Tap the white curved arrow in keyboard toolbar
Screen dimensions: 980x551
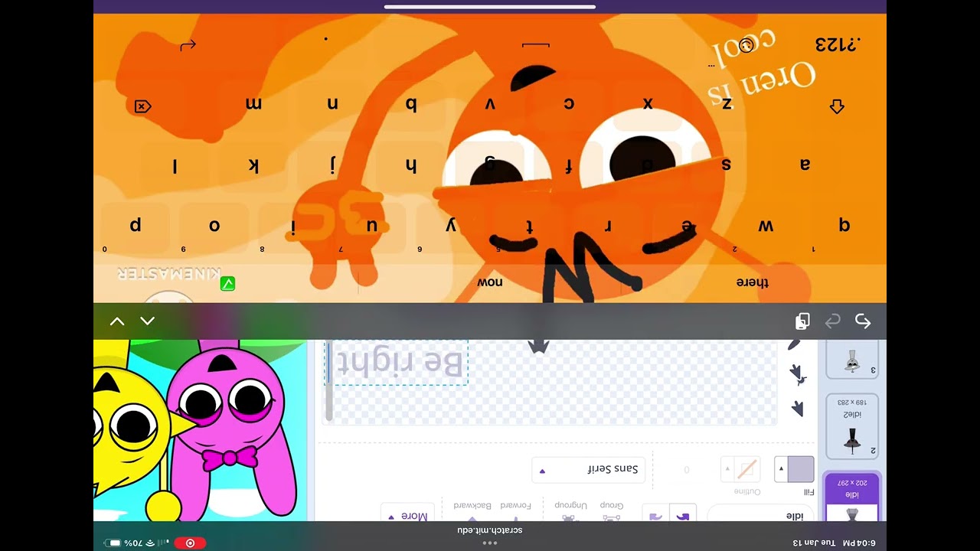pos(863,321)
